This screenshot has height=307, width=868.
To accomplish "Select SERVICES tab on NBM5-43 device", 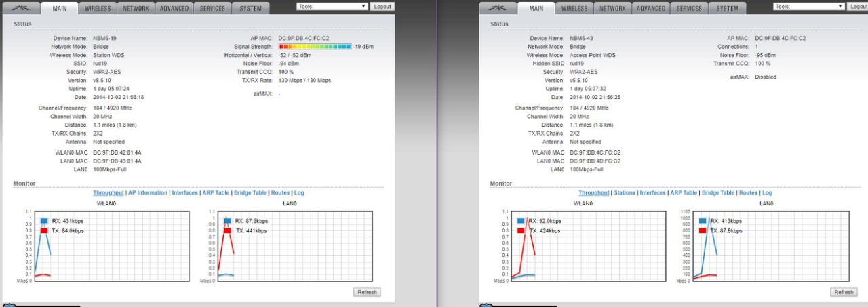I will pos(689,9).
